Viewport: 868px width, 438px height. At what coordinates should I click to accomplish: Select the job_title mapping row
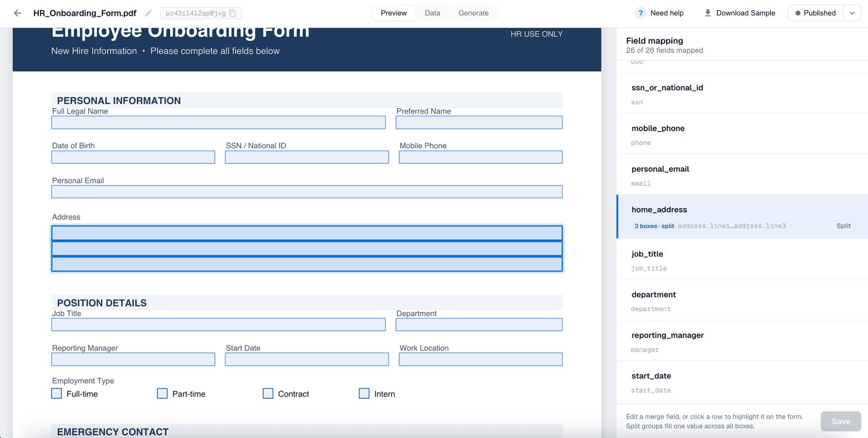click(x=742, y=259)
